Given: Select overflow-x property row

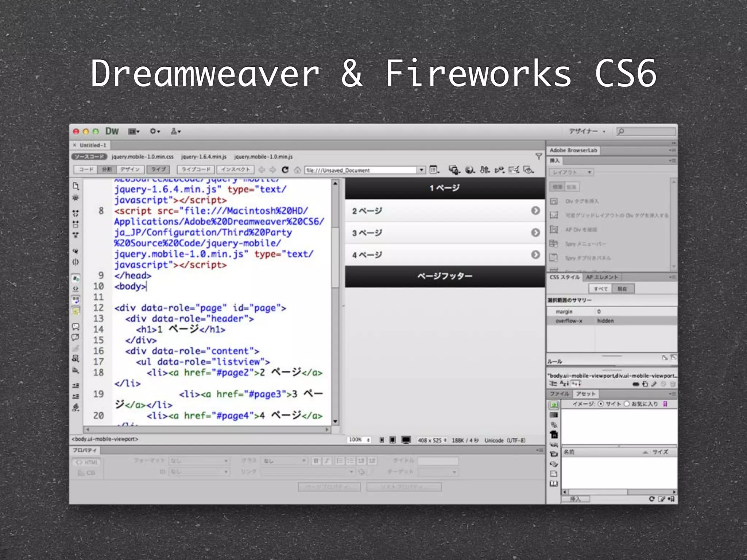Looking at the screenshot, I should (x=612, y=321).
